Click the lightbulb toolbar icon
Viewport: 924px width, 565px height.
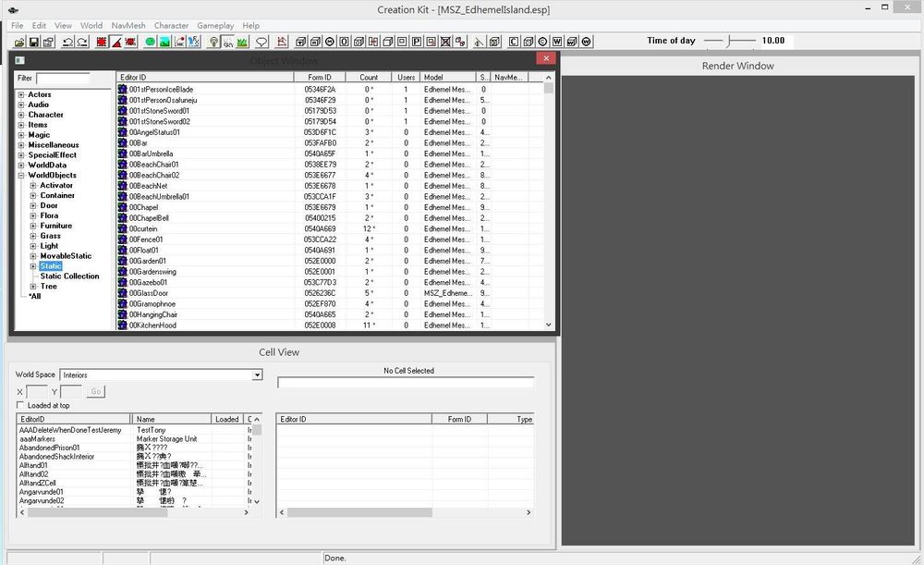213,42
